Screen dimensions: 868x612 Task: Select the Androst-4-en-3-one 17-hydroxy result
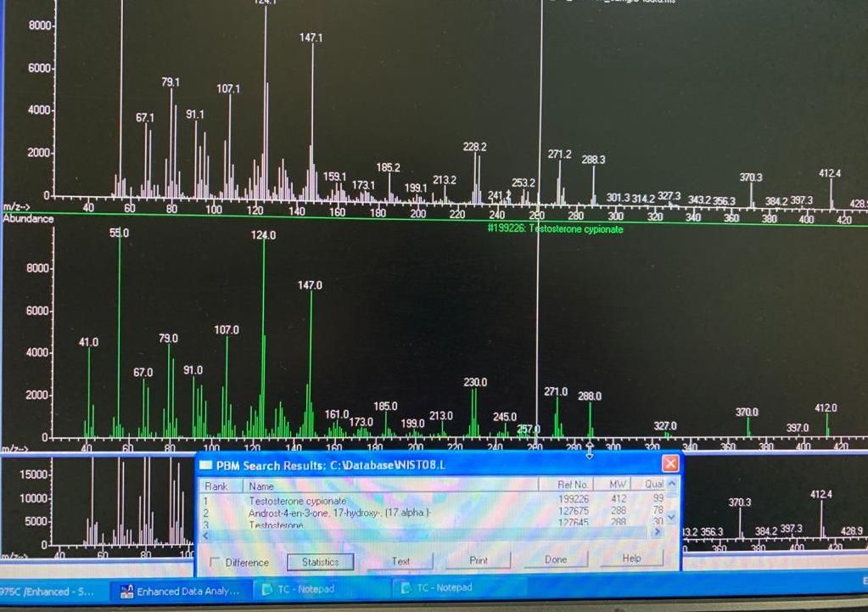click(x=339, y=513)
